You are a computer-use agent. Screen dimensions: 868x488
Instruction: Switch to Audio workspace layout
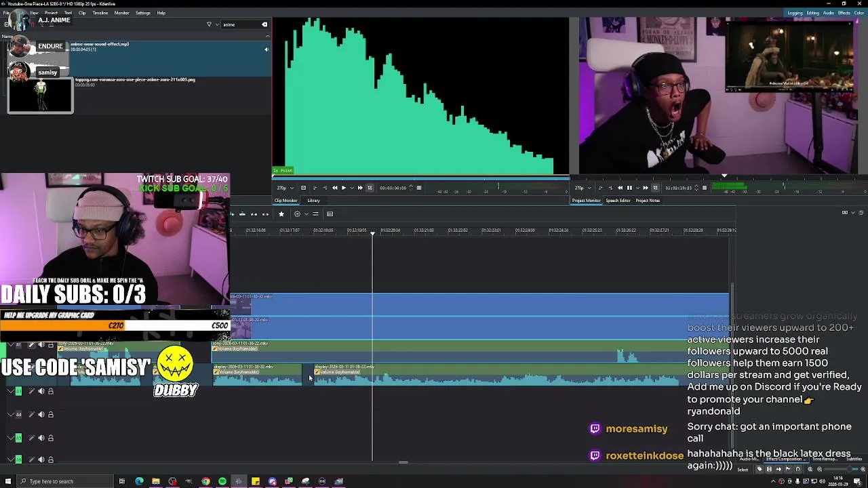click(x=829, y=13)
